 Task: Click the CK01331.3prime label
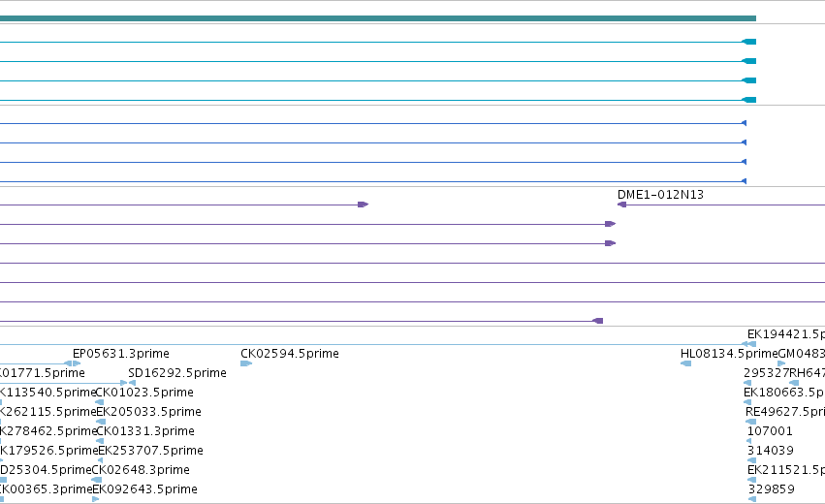pyautogui.click(x=145, y=431)
